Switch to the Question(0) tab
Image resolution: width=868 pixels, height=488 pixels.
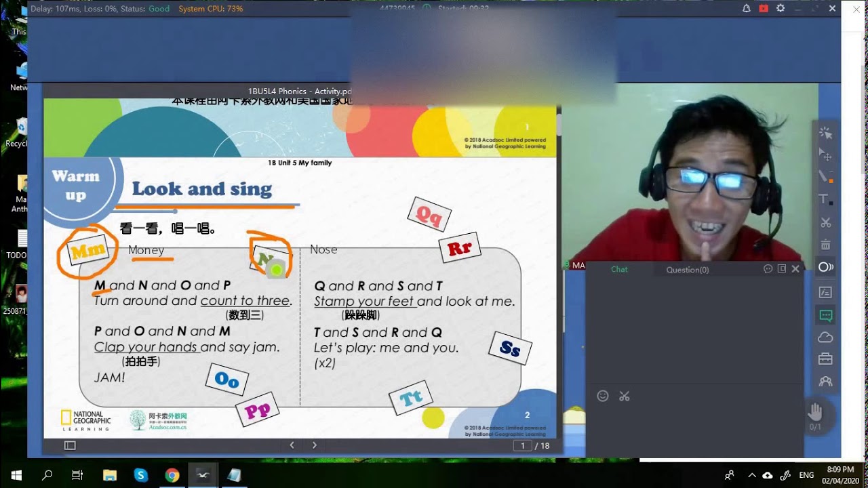pyautogui.click(x=688, y=270)
